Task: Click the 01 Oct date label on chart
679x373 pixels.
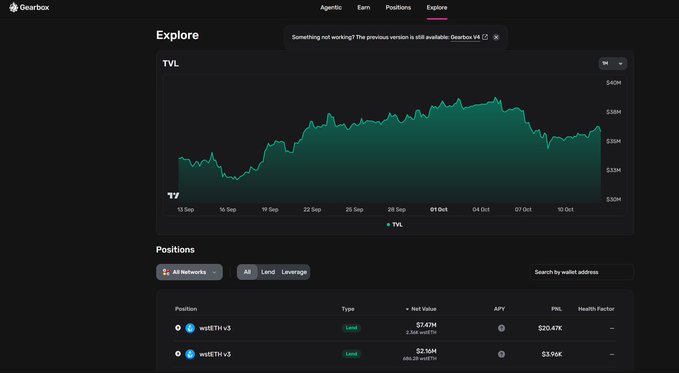Action: coord(439,210)
